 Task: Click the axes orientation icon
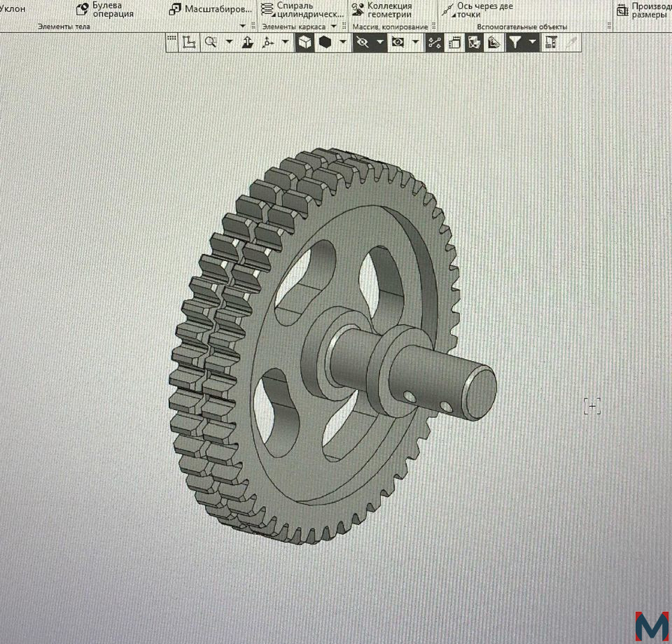pos(268,43)
